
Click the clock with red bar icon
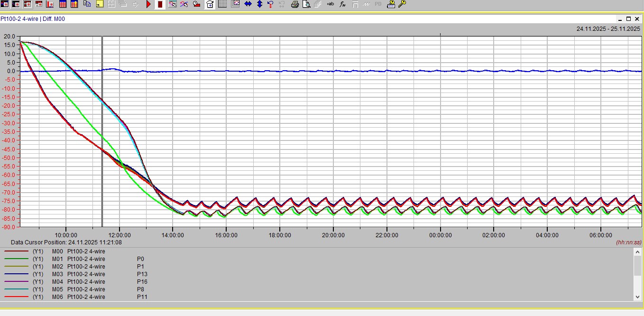[196, 4]
